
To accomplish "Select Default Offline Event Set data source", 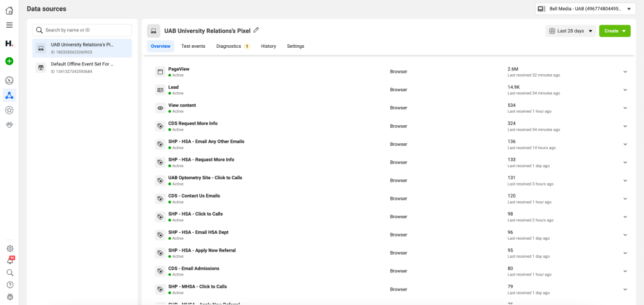I will pos(82,67).
